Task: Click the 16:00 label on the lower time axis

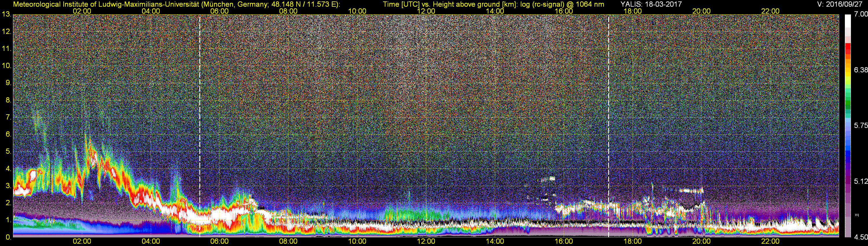Action: pos(564,241)
